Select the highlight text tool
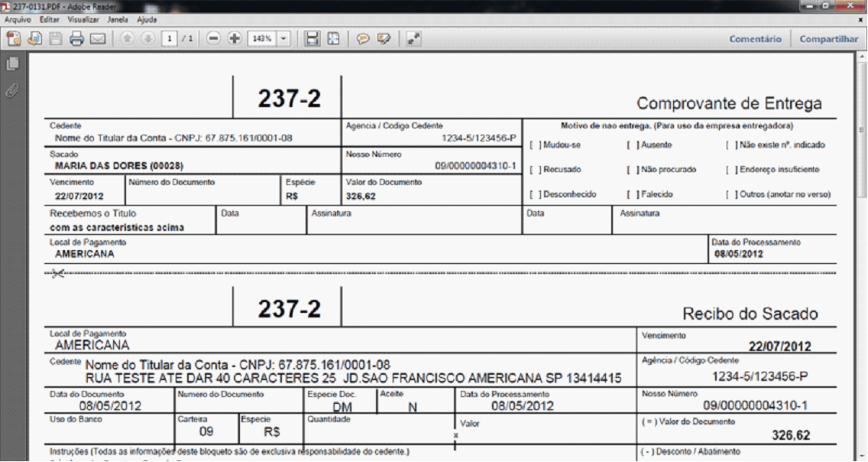The height and width of the screenshot is (462, 868). point(384,39)
